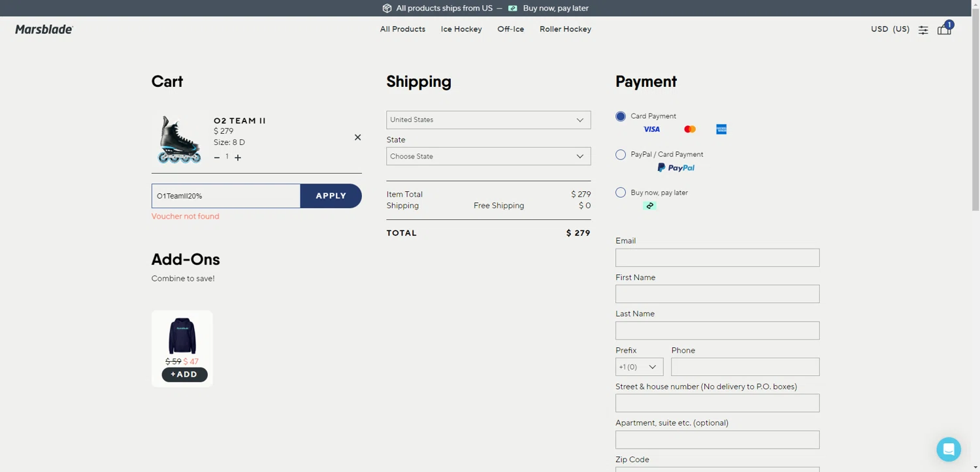Open the filter settings sliders icon

point(923,30)
